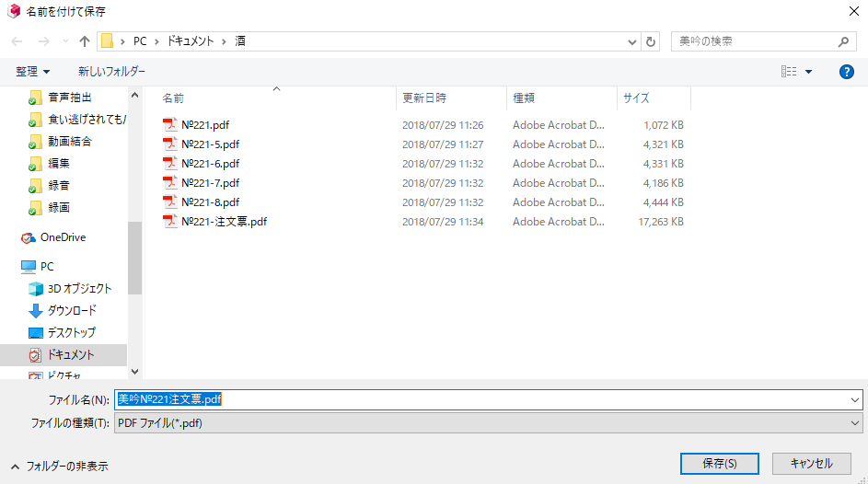The width and height of the screenshot is (868, 484).
Task: Open the 整理 menu
Action: [32, 72]
